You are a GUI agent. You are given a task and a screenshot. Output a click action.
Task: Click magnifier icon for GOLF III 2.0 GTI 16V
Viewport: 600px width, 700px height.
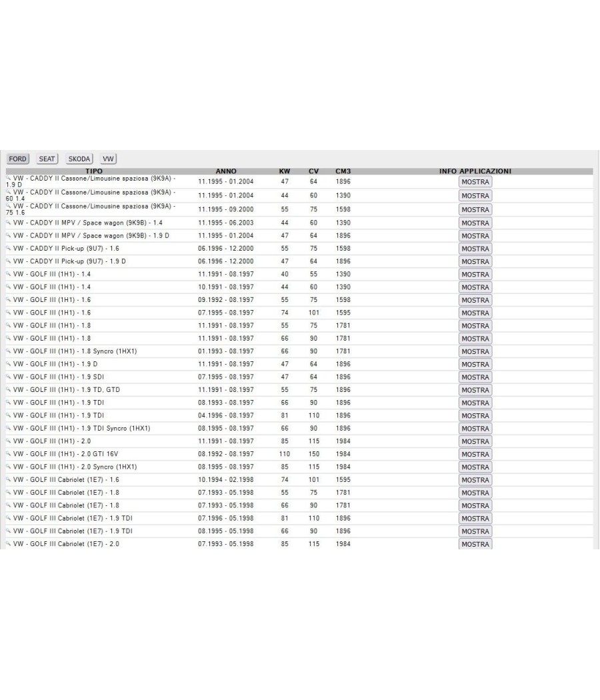(x=9, y=454)
